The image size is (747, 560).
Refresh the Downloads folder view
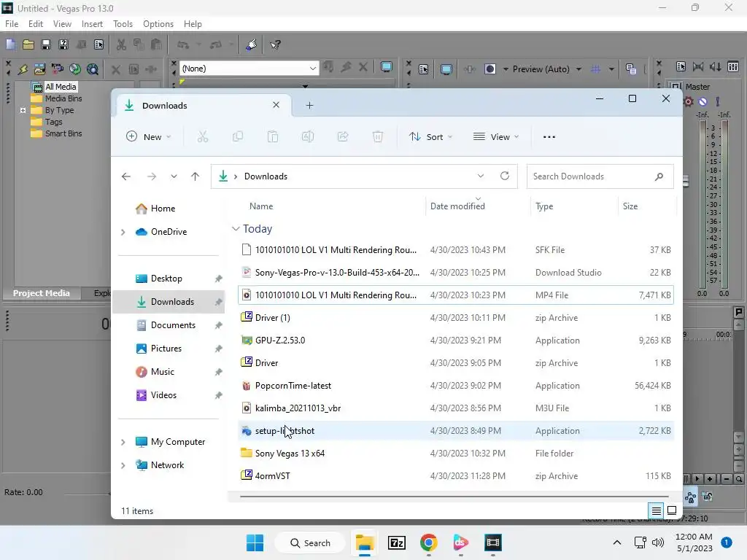[505, 176]
